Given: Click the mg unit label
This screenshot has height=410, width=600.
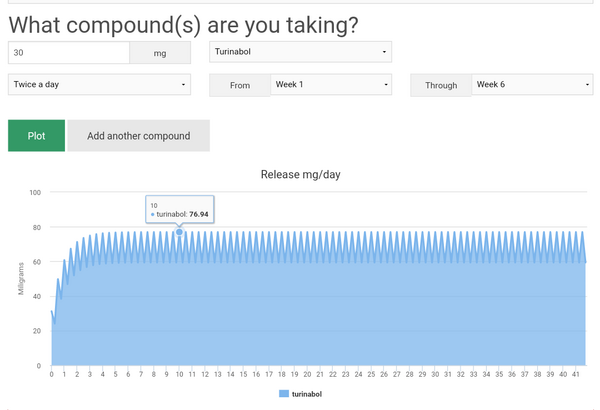Looking at the screenshot, I should click(x=160, y=53).
